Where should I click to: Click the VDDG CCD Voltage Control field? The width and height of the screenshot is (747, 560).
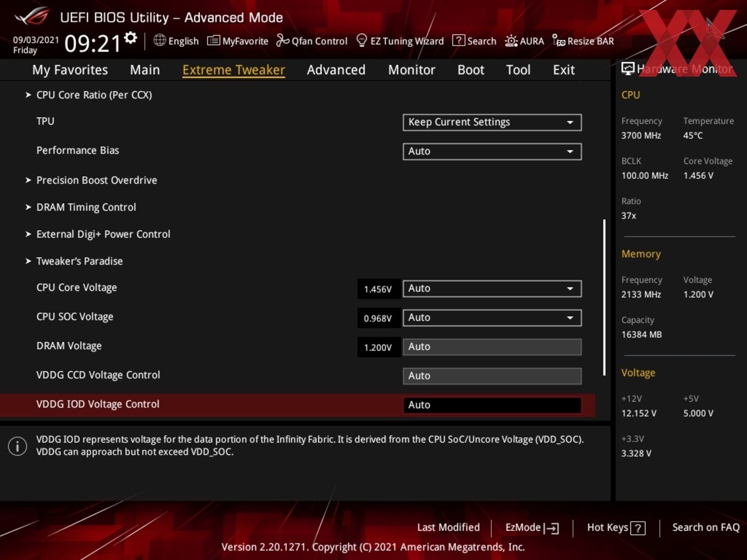pos(492,376)
